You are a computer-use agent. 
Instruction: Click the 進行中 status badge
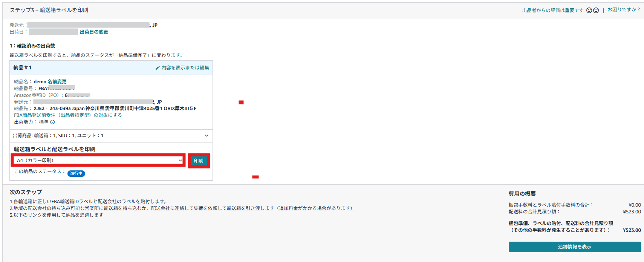[x=76, y=173]
